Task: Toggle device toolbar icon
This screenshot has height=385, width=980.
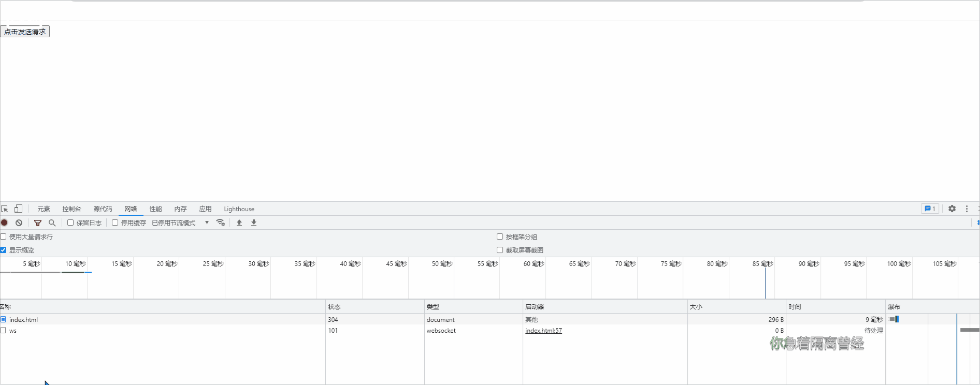Action: tap(18, 209)
